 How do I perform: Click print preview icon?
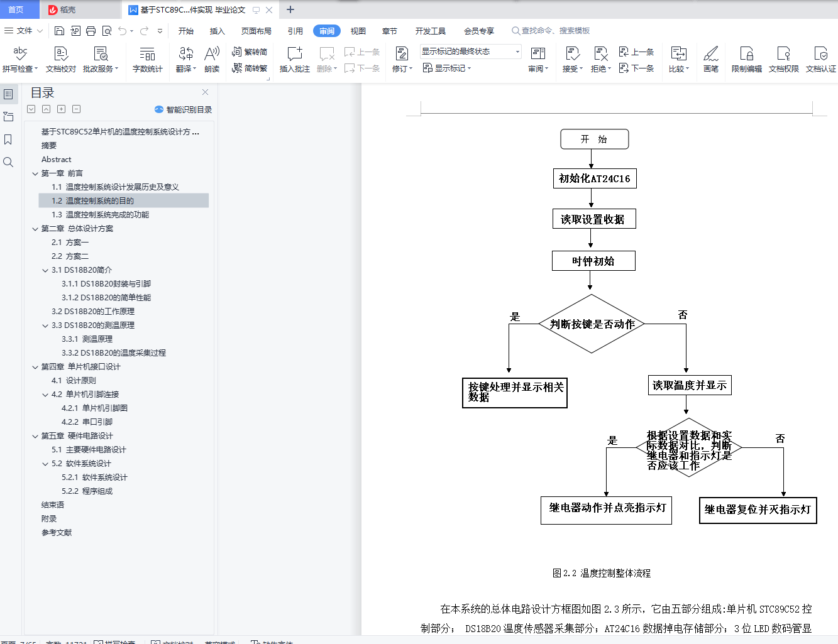click(x=107, y=31)
